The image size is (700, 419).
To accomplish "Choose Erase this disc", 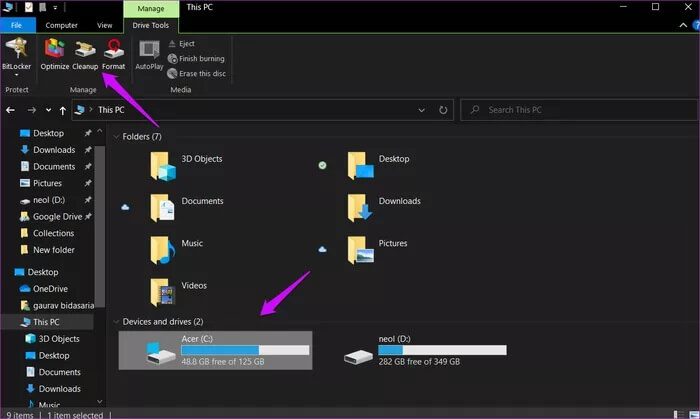I will (x=197, y=74).
